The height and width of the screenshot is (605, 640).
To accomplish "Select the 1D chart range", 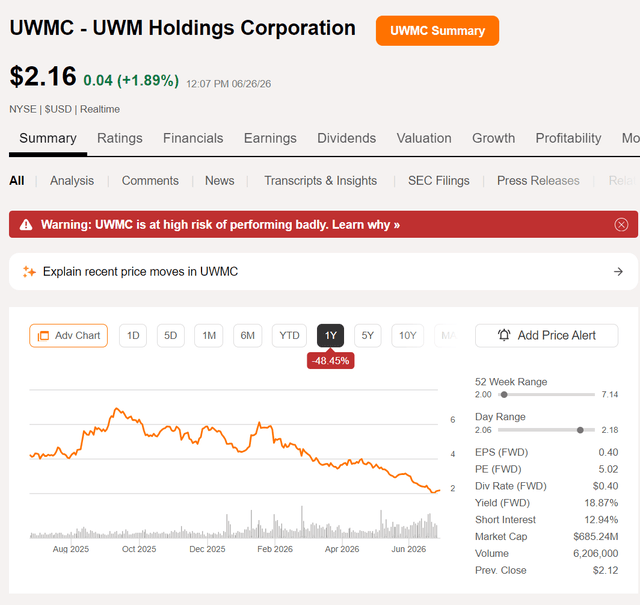I will click(133, 336).
